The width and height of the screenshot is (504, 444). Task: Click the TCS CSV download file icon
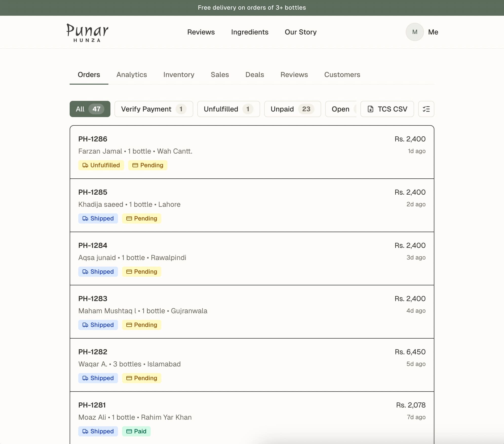(370, 109)
